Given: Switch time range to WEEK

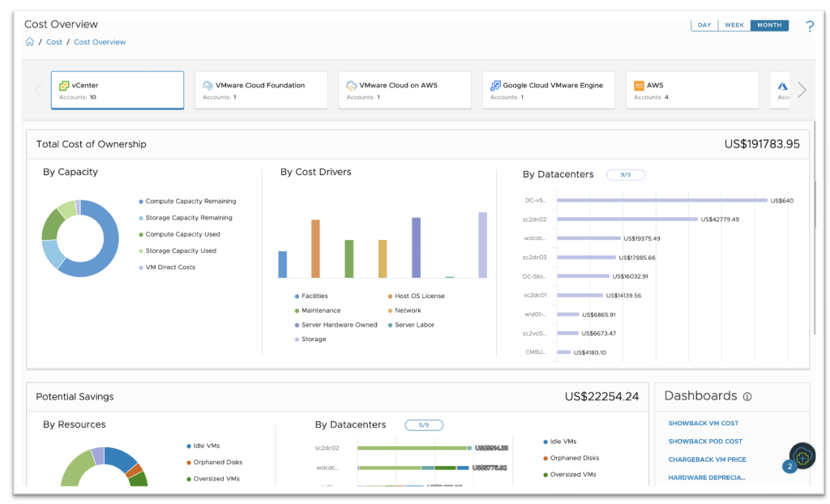Looking at the screenshot, I should coord(734,25).
